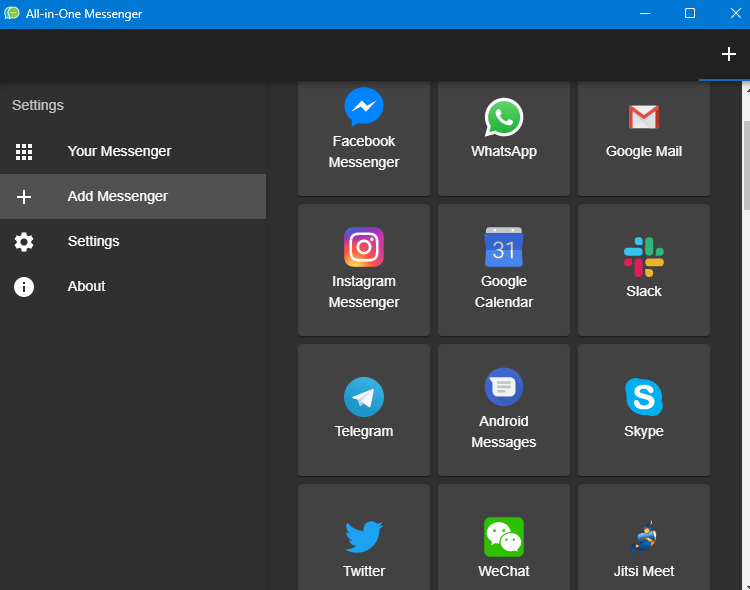
Task: Click the All-in-One Messenger title bar icon
Action: tap(12, 13)
